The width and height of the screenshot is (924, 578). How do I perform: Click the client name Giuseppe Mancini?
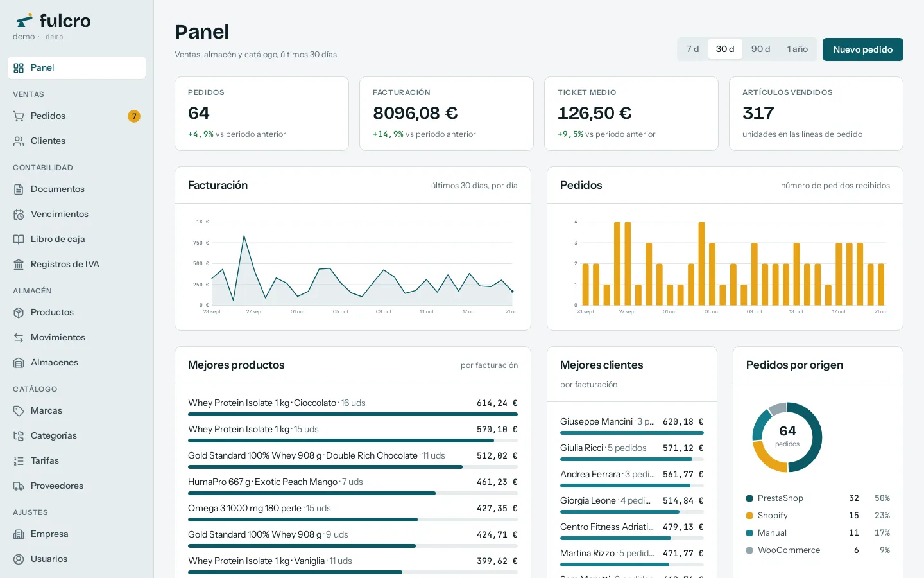pos(597,422)
